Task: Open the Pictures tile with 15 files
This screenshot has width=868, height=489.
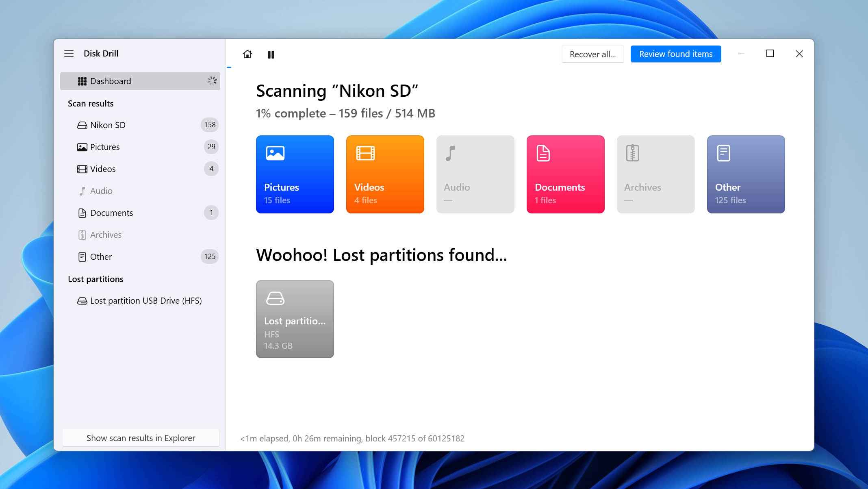Action: (295, 174)
